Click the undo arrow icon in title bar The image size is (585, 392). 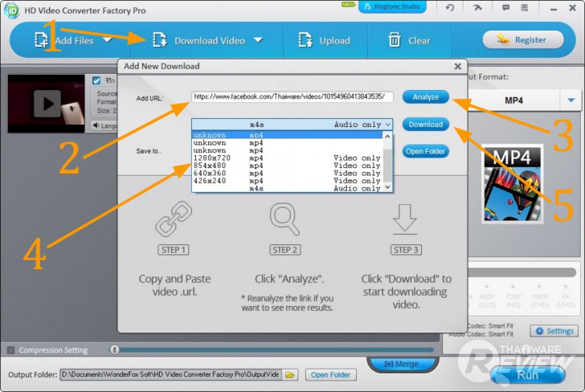coord(450,7)
